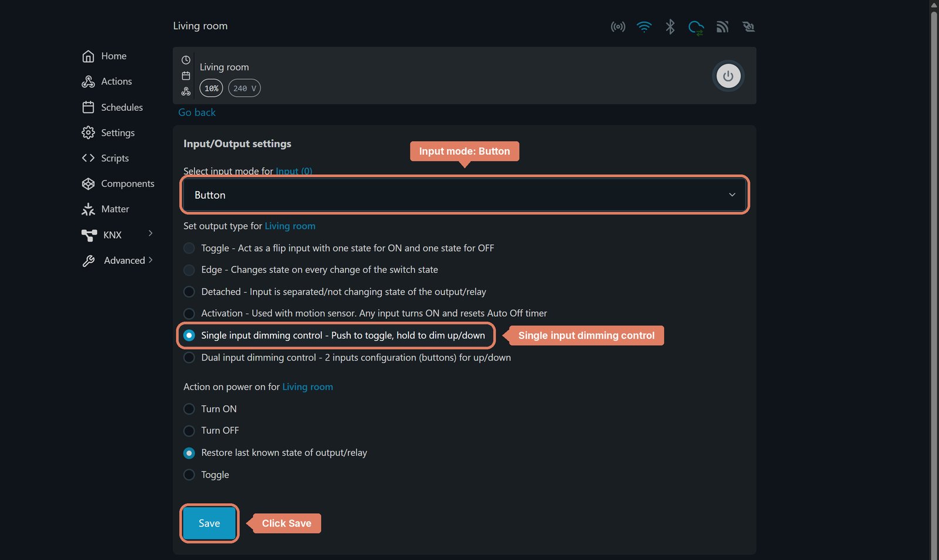939x560 pixels.
Task: Select the Edge output type radio
Action: click(189, 270)
